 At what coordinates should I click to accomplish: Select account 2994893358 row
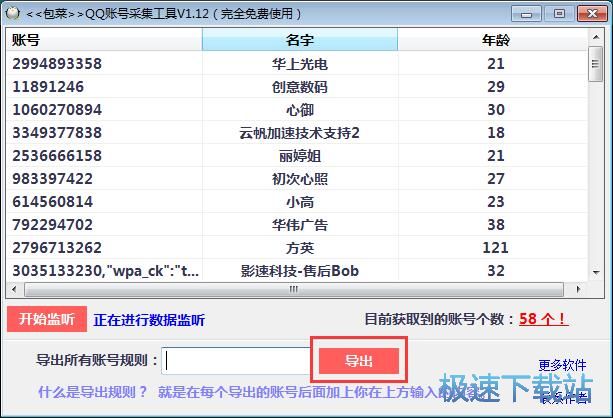(297, 63)
